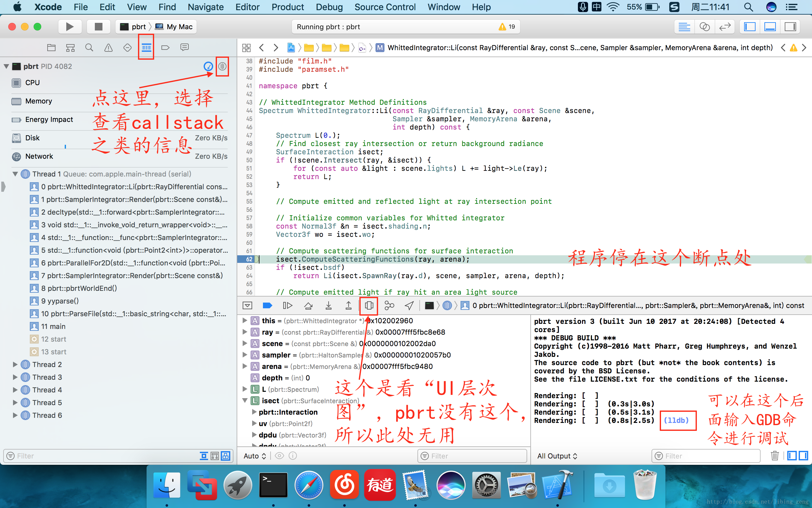
Task: Show only the console pane
Action: [803, 456]
